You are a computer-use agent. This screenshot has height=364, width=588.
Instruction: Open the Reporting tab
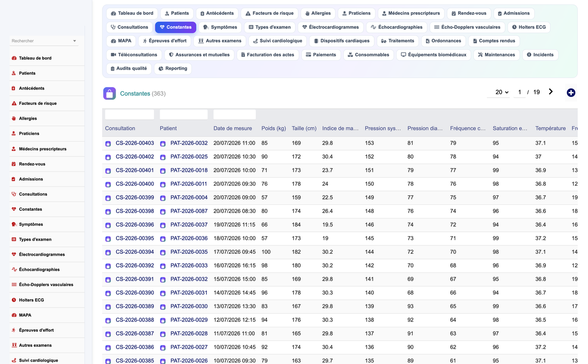coord(173,68)
